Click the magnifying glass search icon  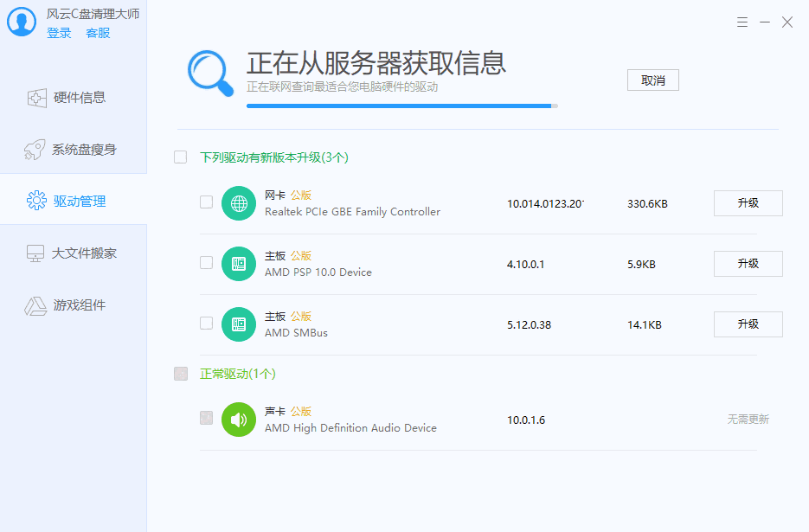coord(211,73)
